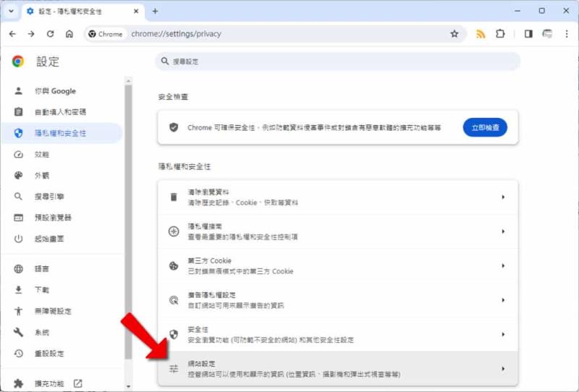
Task: Click the 安全檢查 section heading
Action: [x=173, y=97]
